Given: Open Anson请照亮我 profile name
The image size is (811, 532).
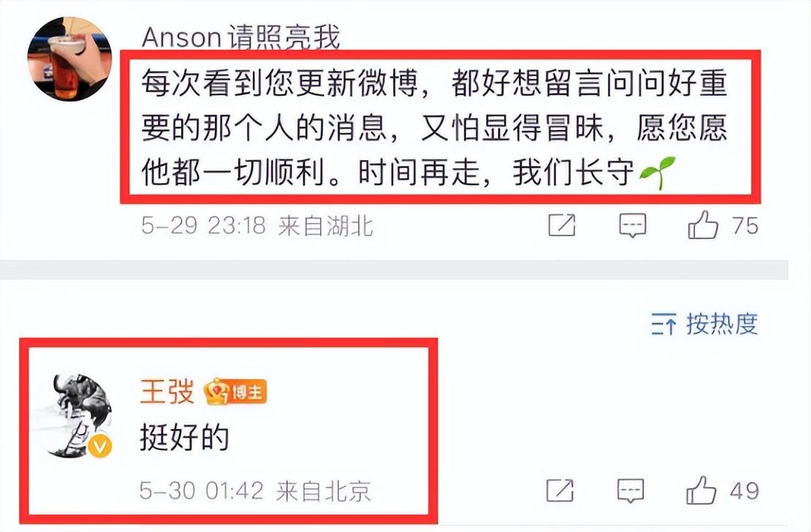Looking at the screenshot, I should coord(241,37).
